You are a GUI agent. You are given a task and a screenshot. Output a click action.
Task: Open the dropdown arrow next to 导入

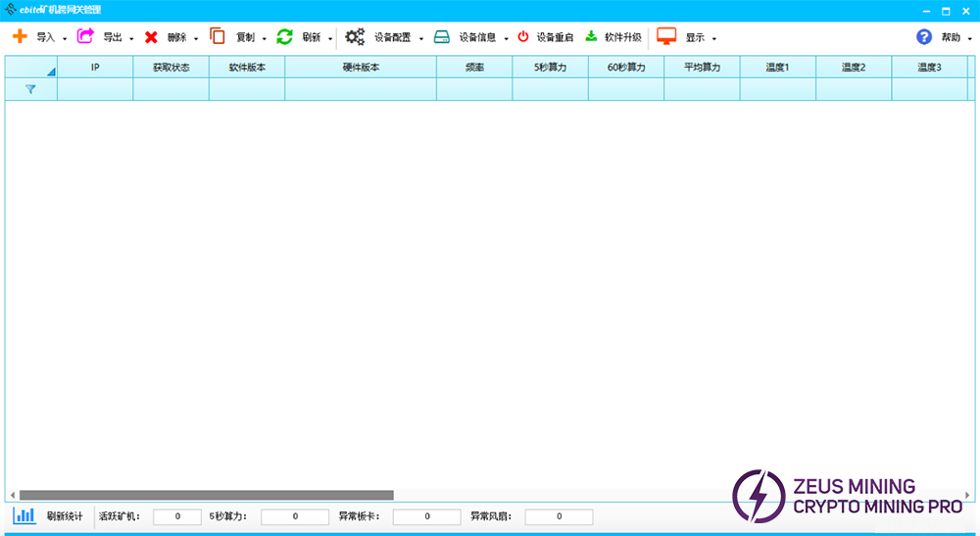pyautogui.click(x=65, y=39)
